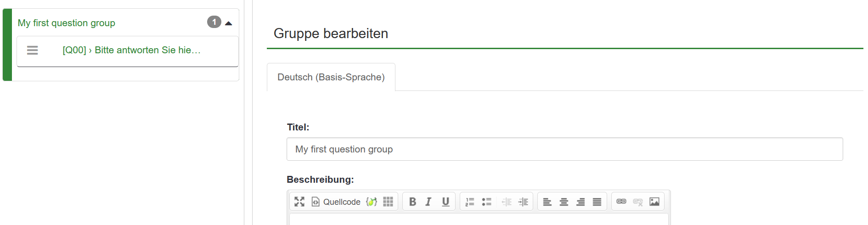The width and height of the screenshot is (868, 225).
Task: Insert an image into the description
Action: 654,202
